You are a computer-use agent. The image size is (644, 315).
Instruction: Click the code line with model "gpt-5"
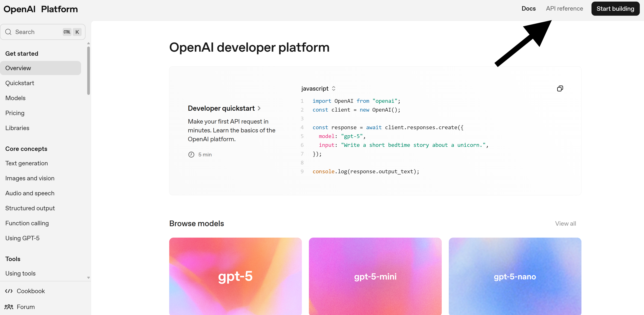342,136
